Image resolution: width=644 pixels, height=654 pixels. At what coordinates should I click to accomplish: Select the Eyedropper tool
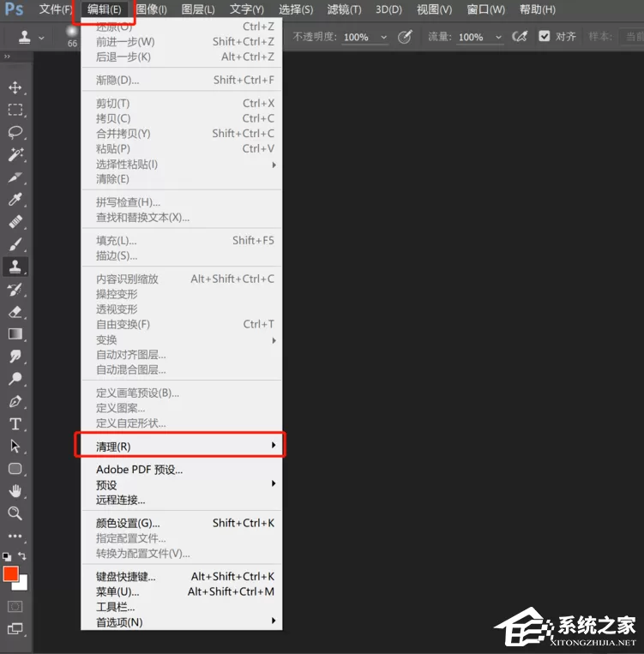(x=15, y=200)
